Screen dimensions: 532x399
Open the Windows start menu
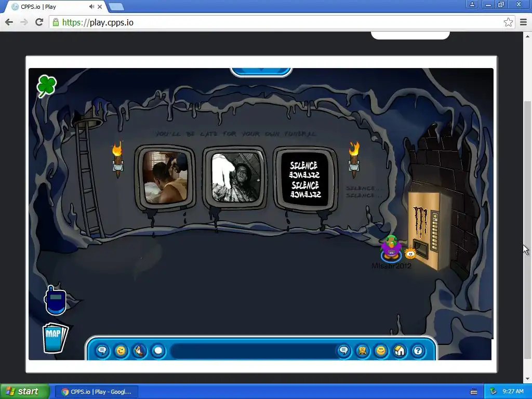24,392
